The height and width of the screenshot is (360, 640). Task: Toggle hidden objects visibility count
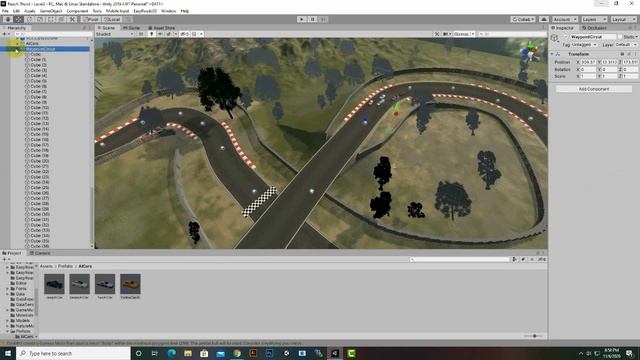[x=184, y=34]
